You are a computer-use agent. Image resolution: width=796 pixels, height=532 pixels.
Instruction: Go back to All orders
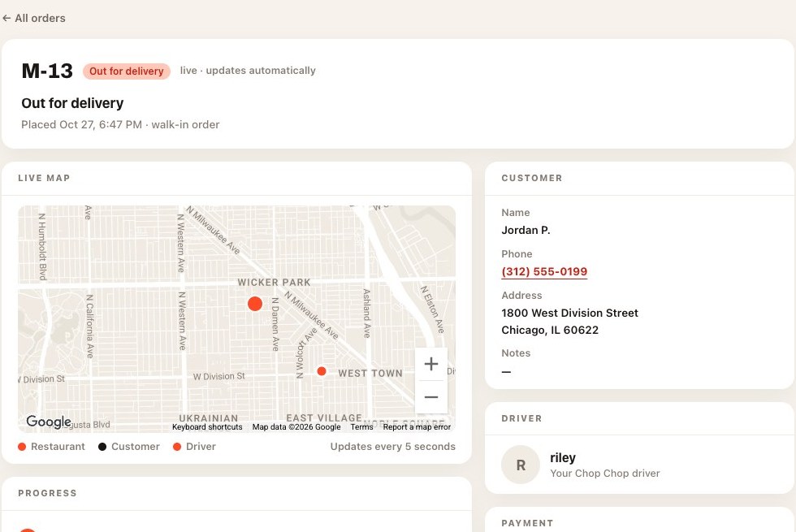coord(34,18)
